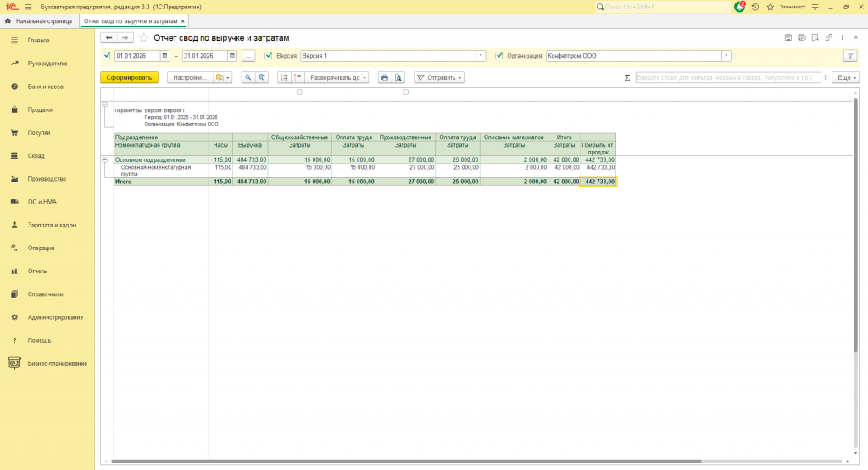Click the print preview icon
868x470 pixels.
coord(398,77)
